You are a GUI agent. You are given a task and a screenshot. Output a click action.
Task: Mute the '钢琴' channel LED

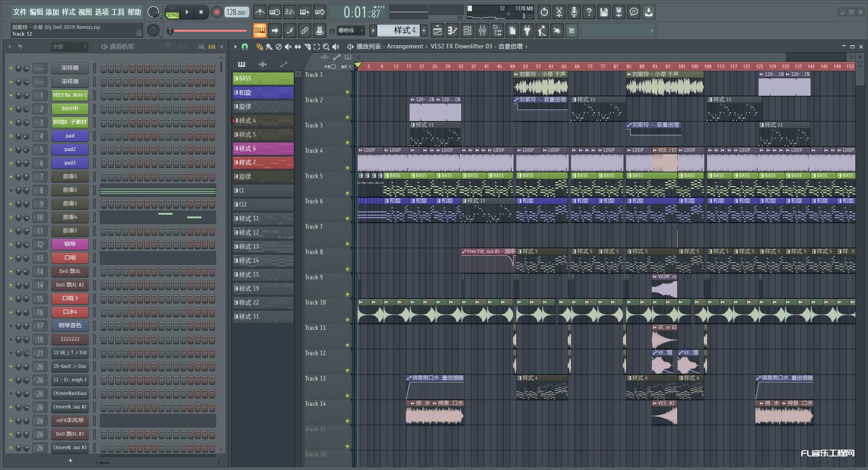coord(11,244)
